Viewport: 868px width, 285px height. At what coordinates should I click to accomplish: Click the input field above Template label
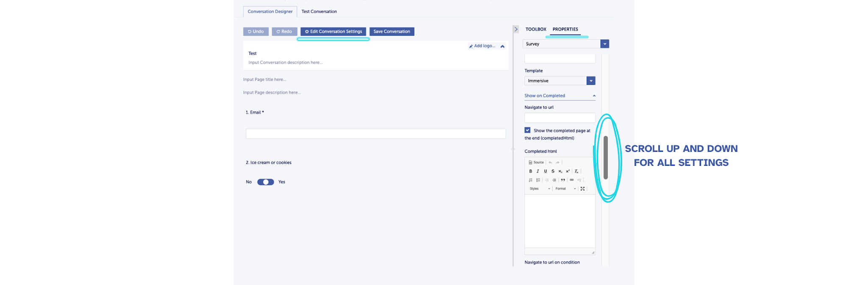tap(560, 59)
